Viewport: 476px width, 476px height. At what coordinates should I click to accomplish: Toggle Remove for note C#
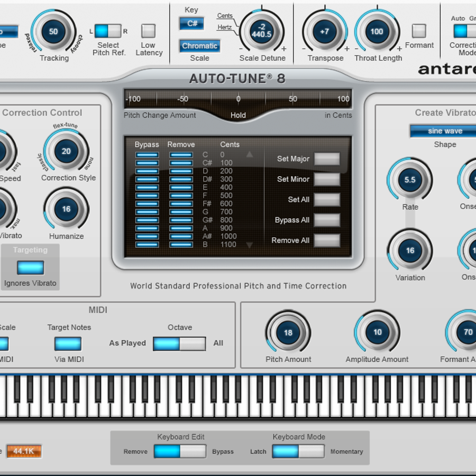[181, 163]
